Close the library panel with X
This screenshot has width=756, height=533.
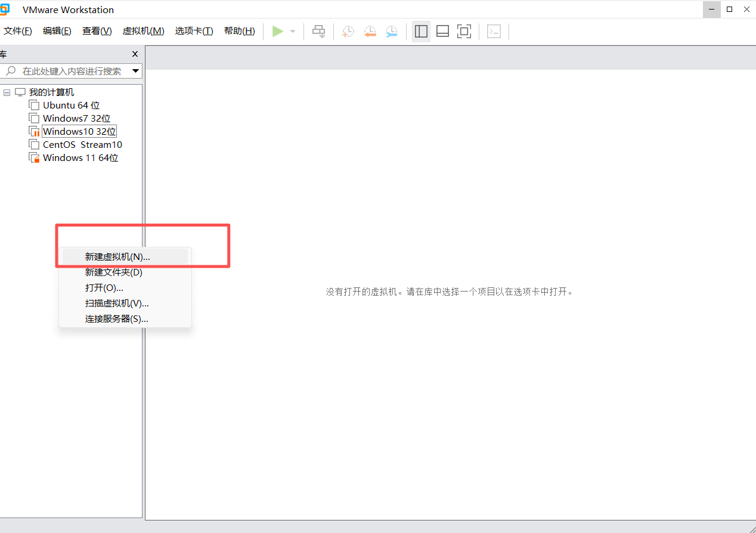coord(135,54)
